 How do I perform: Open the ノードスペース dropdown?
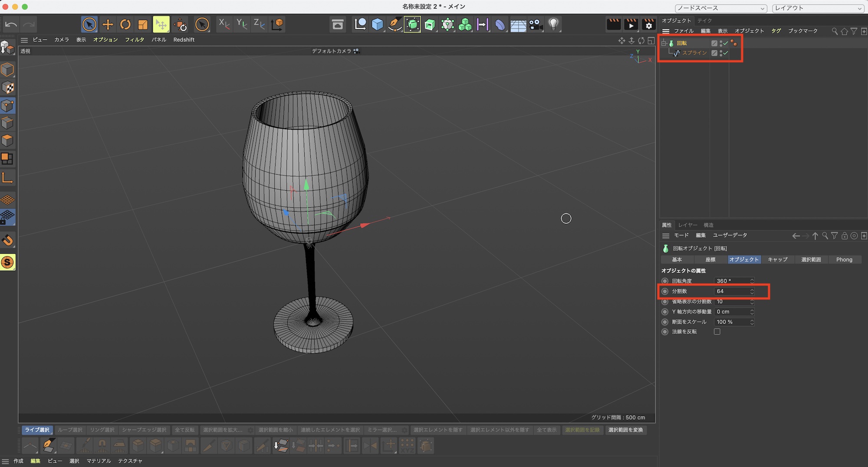pyautogui.click(x=721, y=8)
